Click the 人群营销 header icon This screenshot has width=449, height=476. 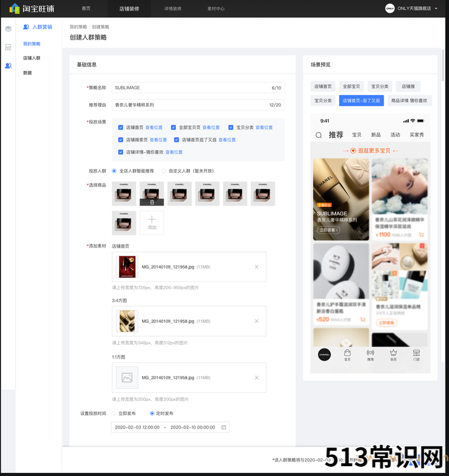click(26, 27)
